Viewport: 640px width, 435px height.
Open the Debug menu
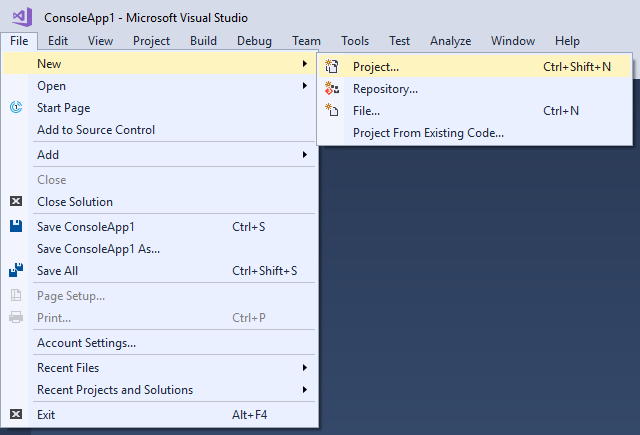click(x=254, y=41)
